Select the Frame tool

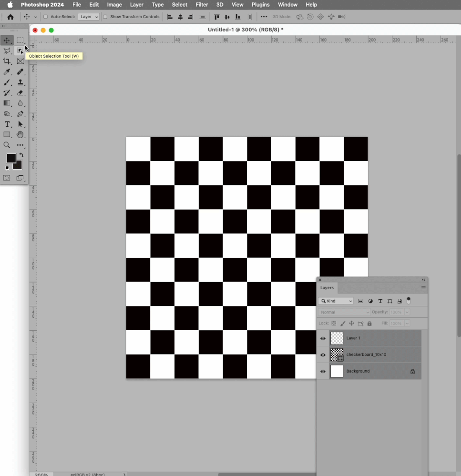[20, 61]
